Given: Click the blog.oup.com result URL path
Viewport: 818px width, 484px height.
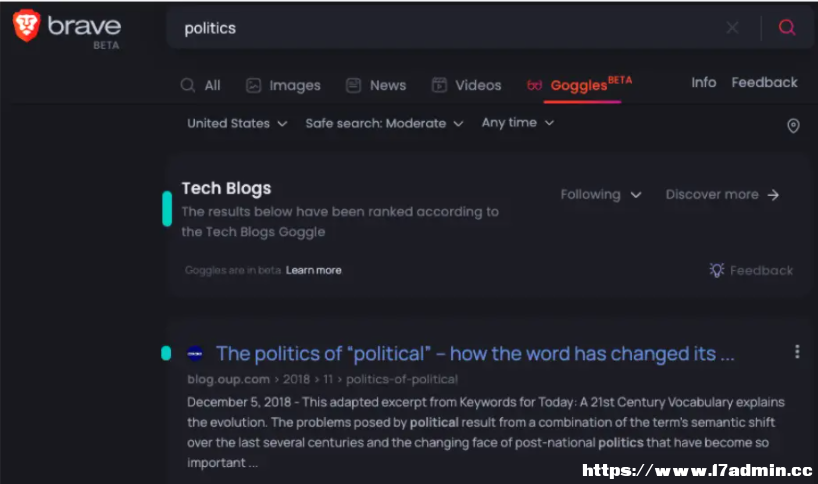Looking at the screenshot, I should tap(322, 379).
